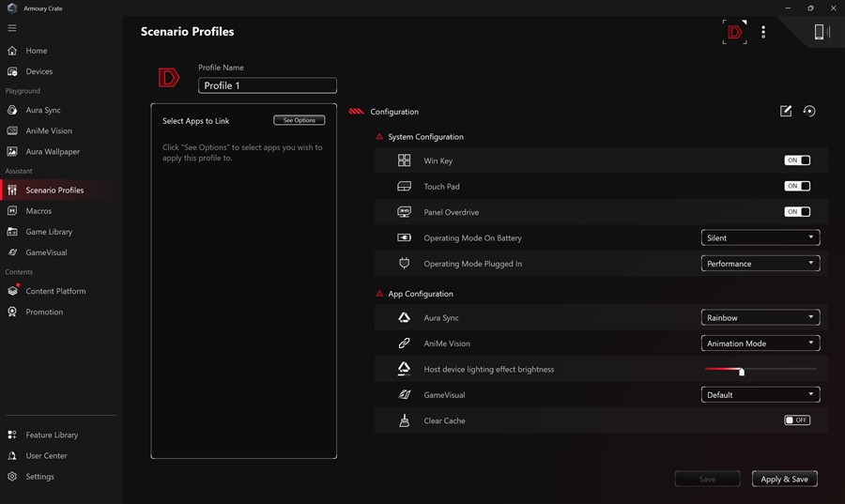Disable the Touch Pad toggle
The width and height of the screenshot is (845, 504).
797,186
